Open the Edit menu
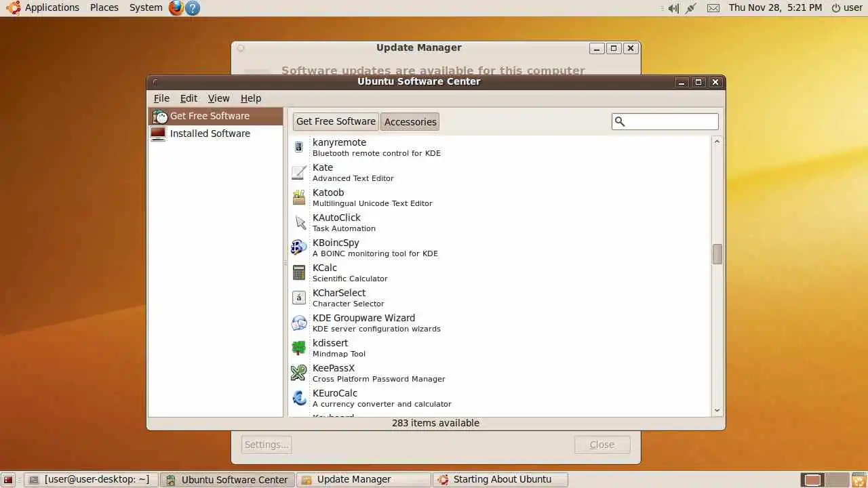The height and width of the screenshot is (488, 868). (x=189, y=98)
